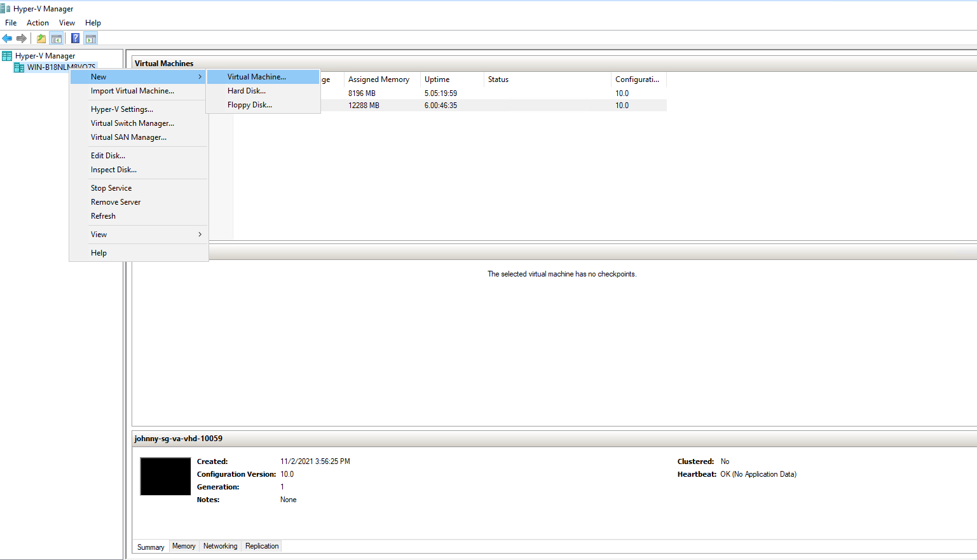The image size is (977, 560).
Task: Click the Hyper-V Manager title bar icon
Action: point(6,8)
